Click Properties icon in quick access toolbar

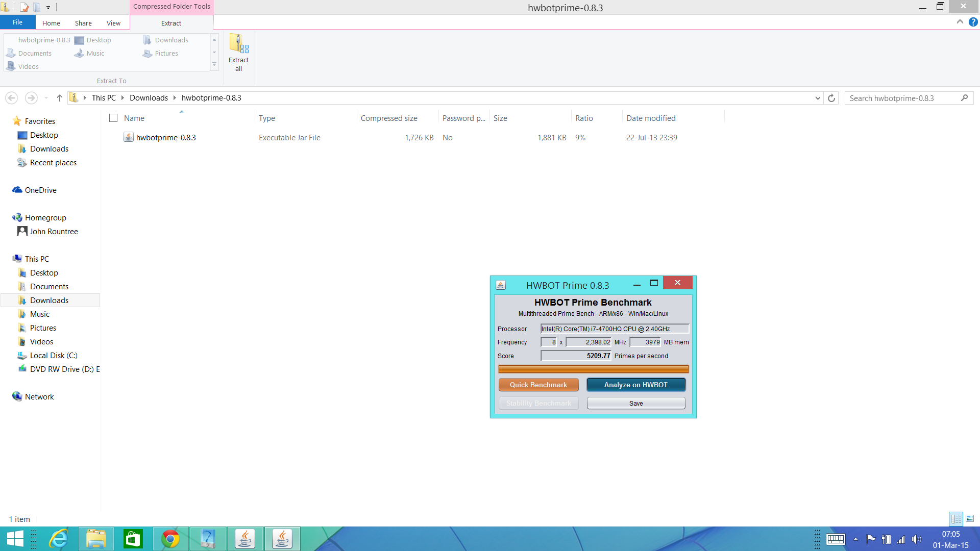[24, 7]
